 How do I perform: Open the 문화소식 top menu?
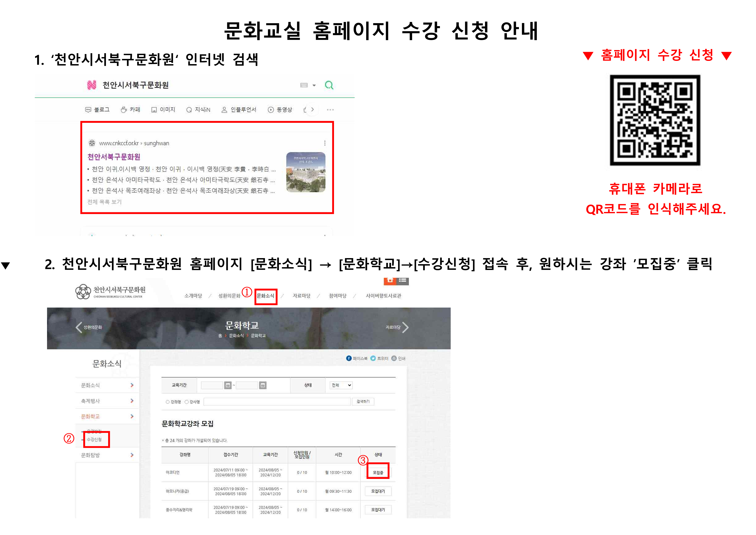point(265,296)
